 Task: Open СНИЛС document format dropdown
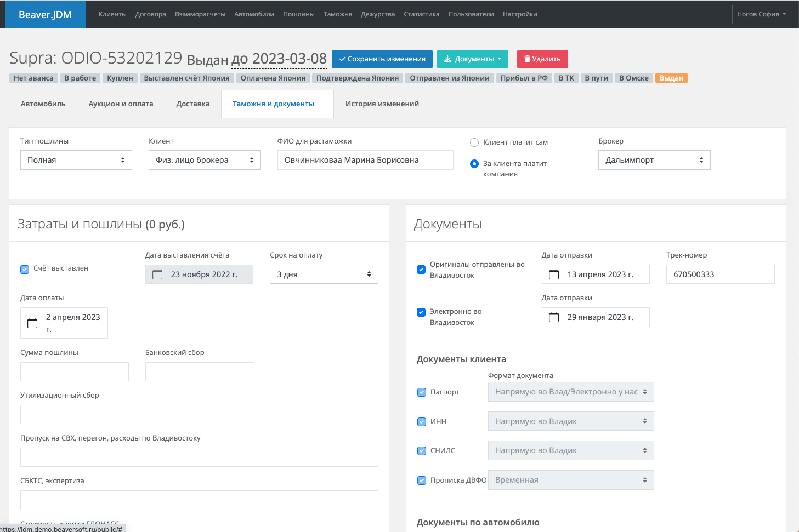click(x=571, y=450)
